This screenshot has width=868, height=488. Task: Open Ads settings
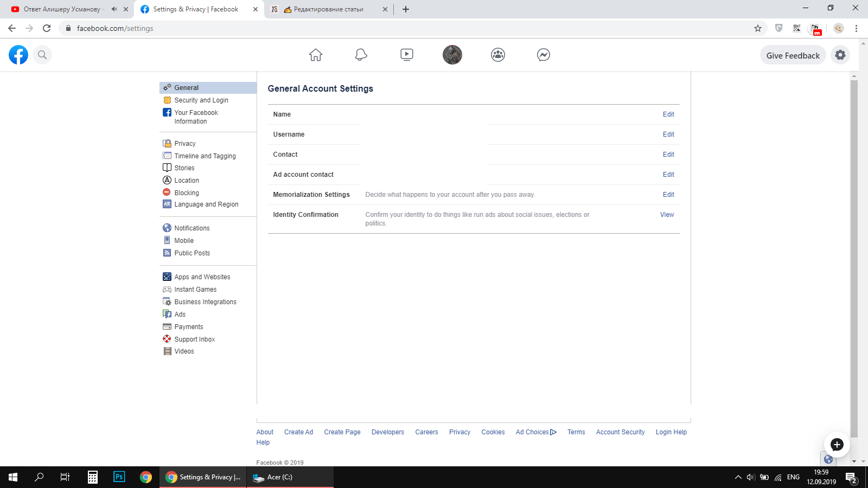click(x=180, y=314)
